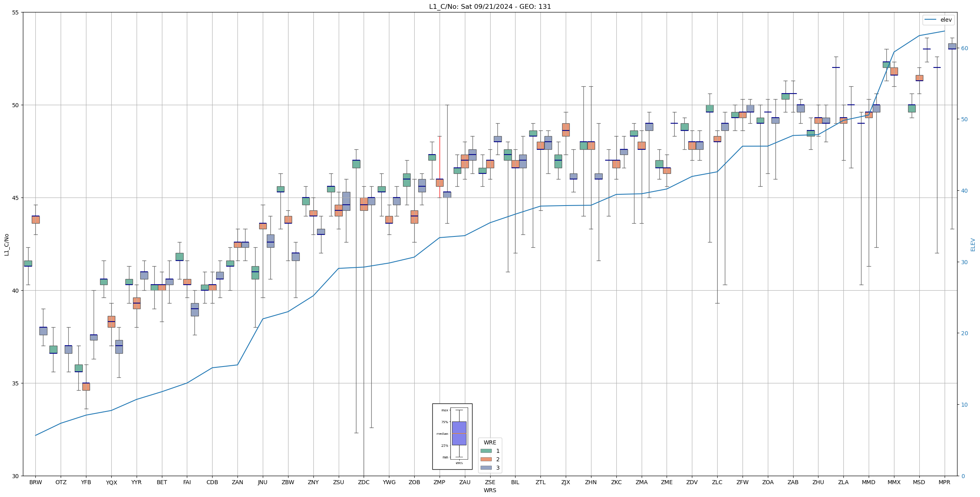Click the right ELEV axis tick '60'
Image resolution: width=980 pixels, height=497 pixels.
pyautogui.click(x=964, y=48)
